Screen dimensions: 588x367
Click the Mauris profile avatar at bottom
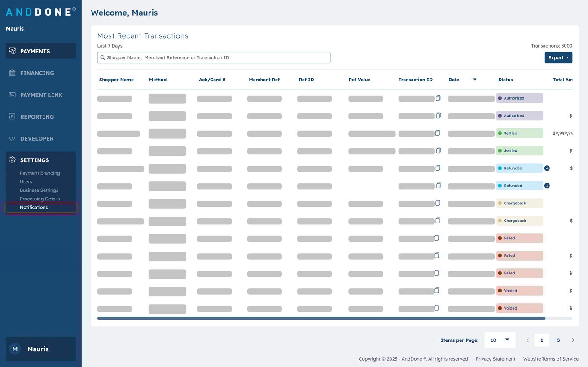click(x=15, y=349)
